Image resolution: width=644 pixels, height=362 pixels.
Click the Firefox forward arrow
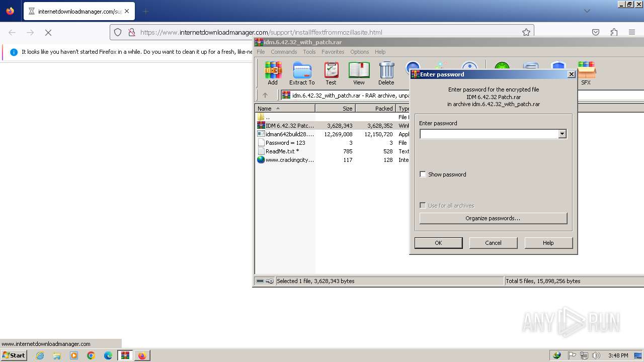point(30,32)
